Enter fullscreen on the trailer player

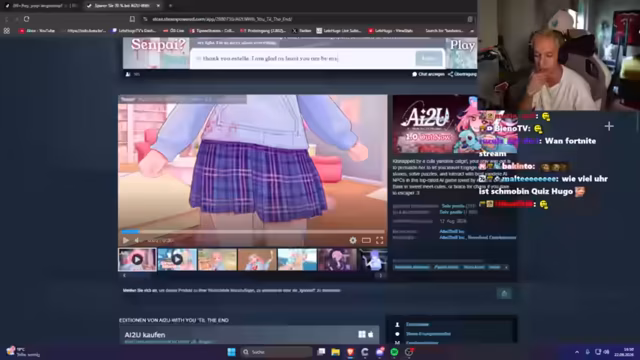point(380,240)
